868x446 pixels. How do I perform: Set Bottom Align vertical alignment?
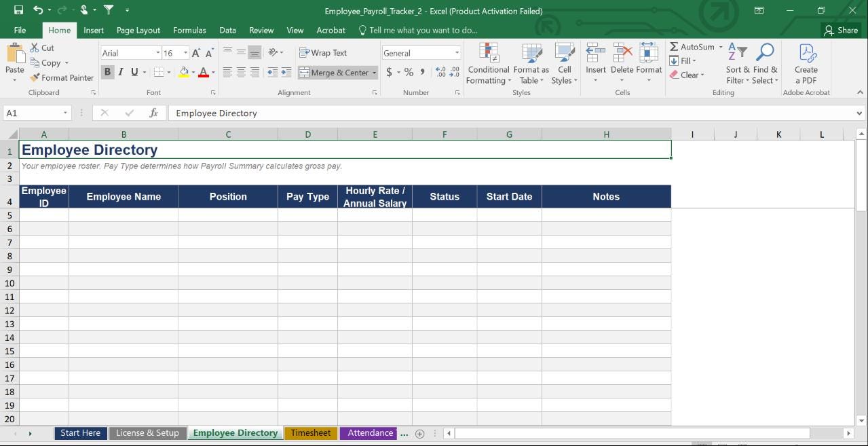click(x=254, y=52)
